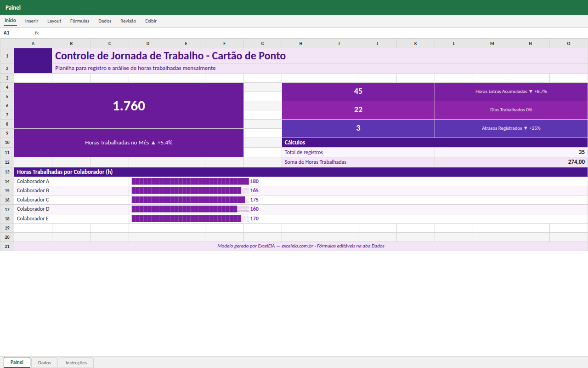Select row 1 header
The height and width of the screenshot is (368, 588).
pos(7,56)
